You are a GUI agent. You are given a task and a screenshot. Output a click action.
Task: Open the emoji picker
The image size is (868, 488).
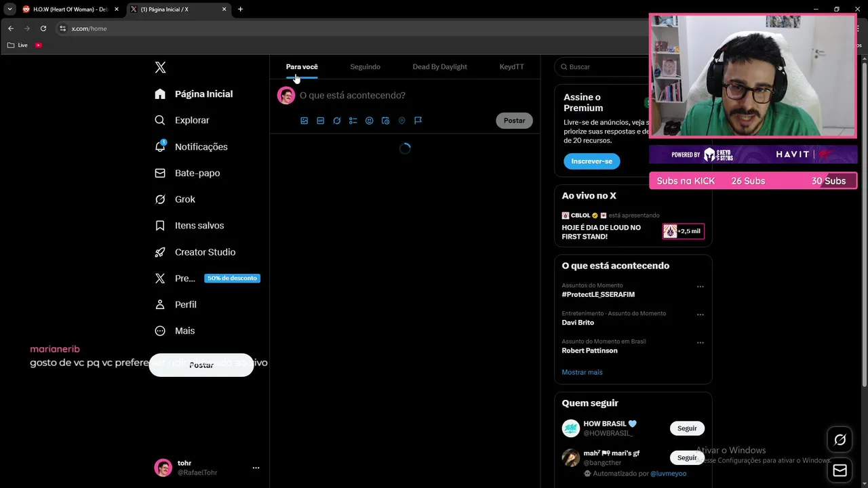[369, 121]
